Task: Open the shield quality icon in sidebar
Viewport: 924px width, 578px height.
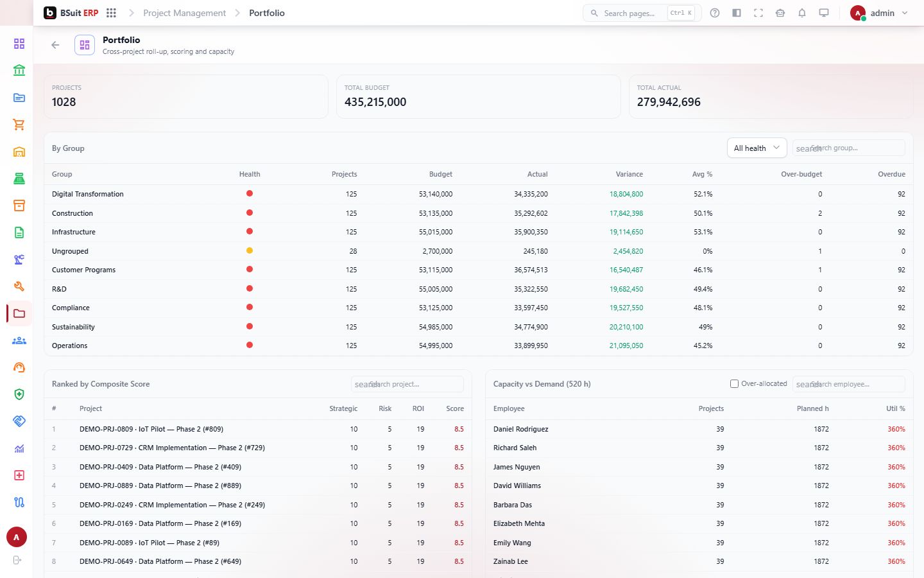Action: (19, 394)
